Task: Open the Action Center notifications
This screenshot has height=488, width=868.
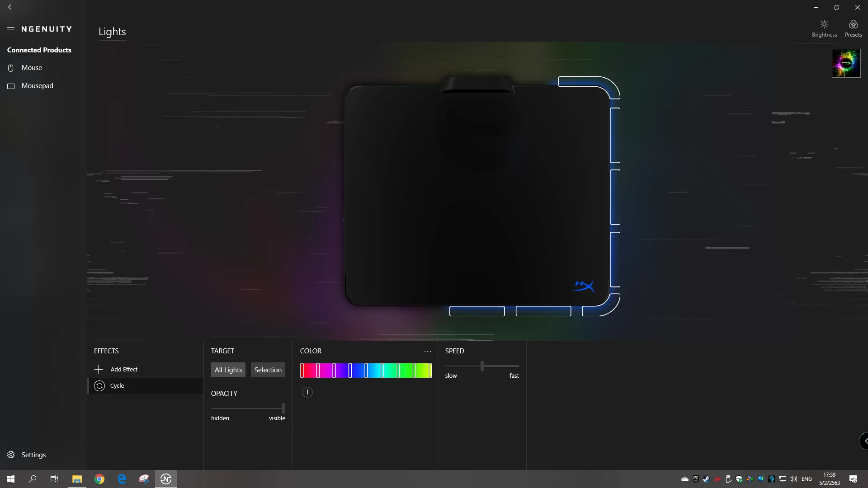Action: pyautogui.click(x=853, y=479)
